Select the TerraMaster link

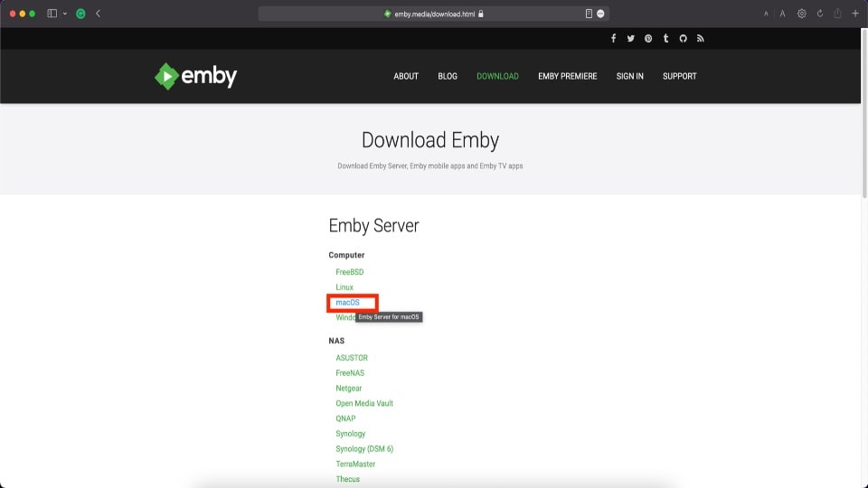(x=355, y=465)
